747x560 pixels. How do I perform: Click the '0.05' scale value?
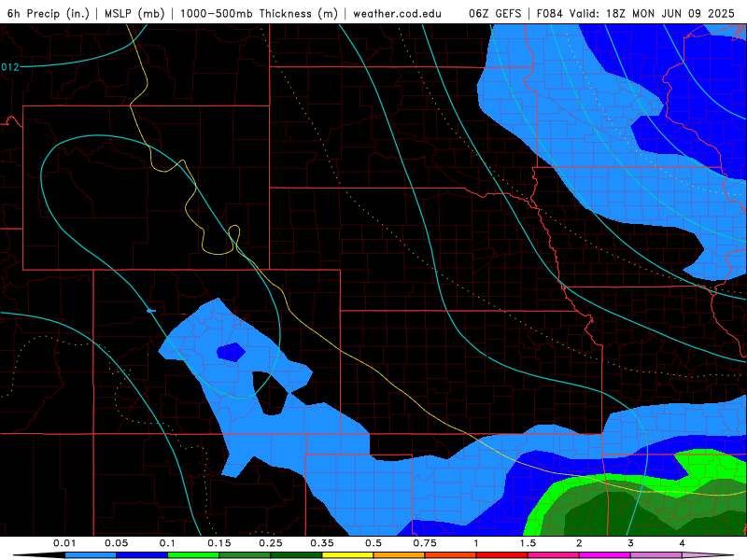pyautogui.click(x=116, y=543)
